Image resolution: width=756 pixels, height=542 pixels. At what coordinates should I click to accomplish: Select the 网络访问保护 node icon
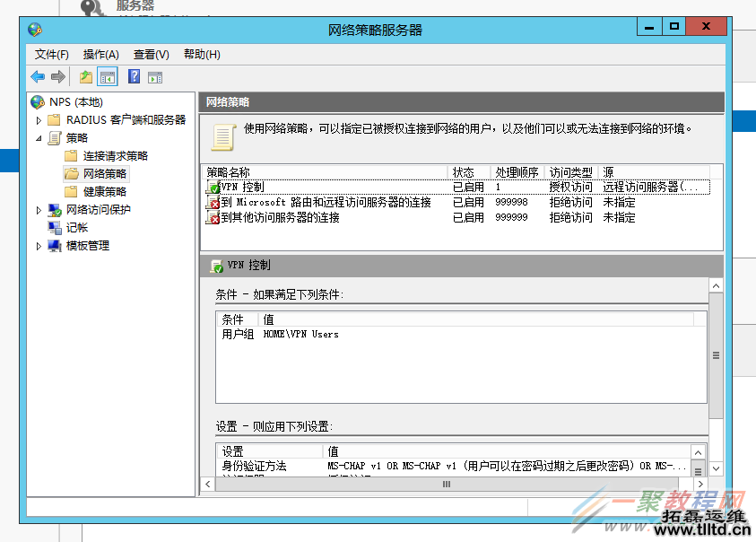(53, 210)
